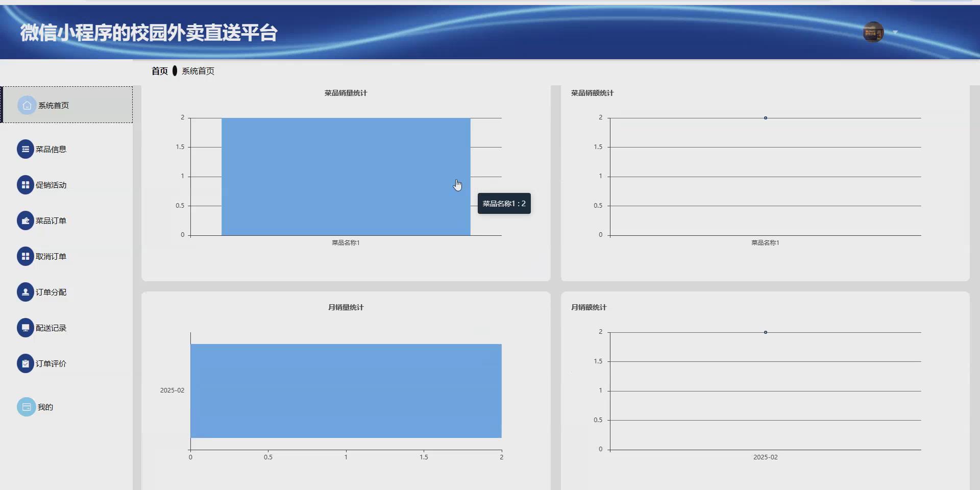Click the grid icon beside 促销活动
The width and height of the screenshot is (980, 490).
tap(26, 185)
